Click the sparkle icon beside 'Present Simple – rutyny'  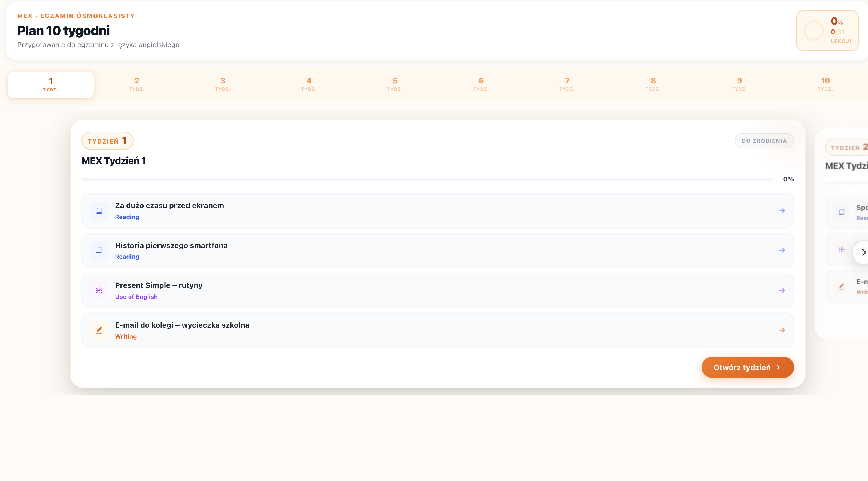99,290
